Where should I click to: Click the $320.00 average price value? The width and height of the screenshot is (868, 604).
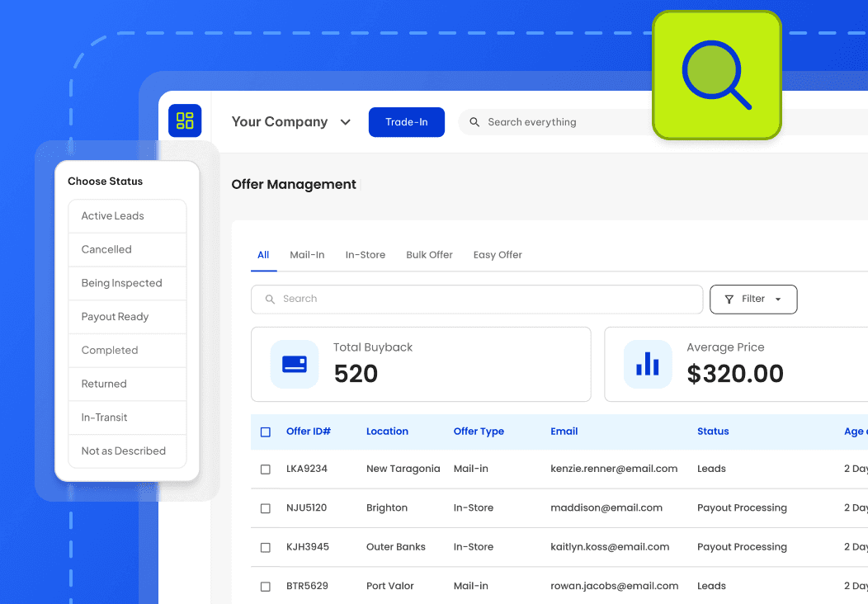735,374
